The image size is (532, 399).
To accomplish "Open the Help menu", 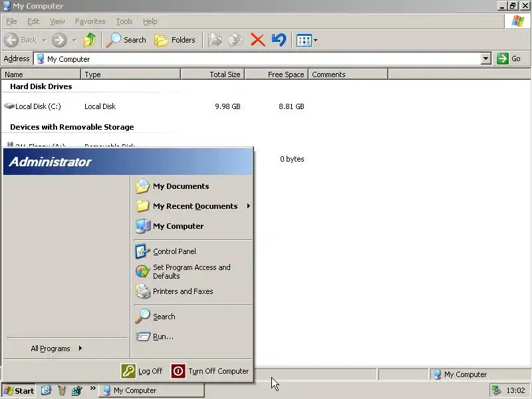I will [150, 21].
